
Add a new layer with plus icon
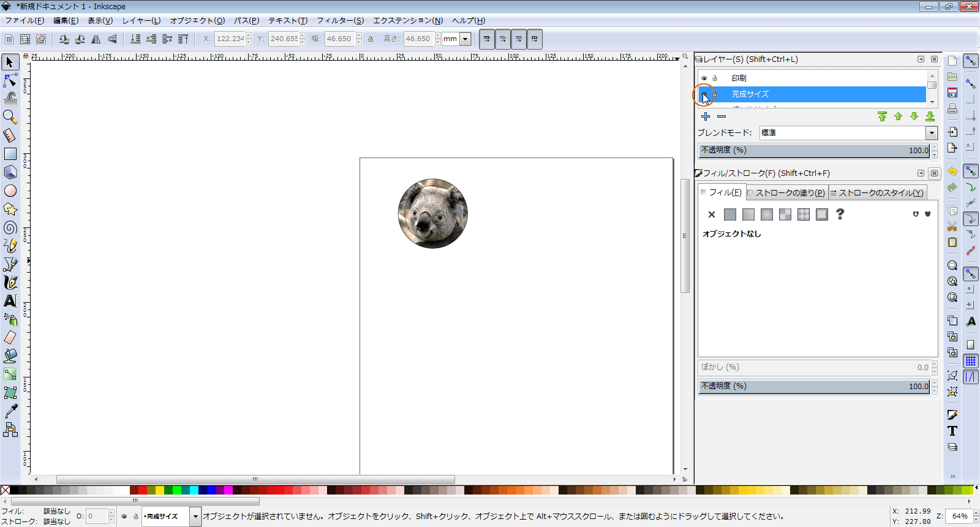click(x=706, y=116)
